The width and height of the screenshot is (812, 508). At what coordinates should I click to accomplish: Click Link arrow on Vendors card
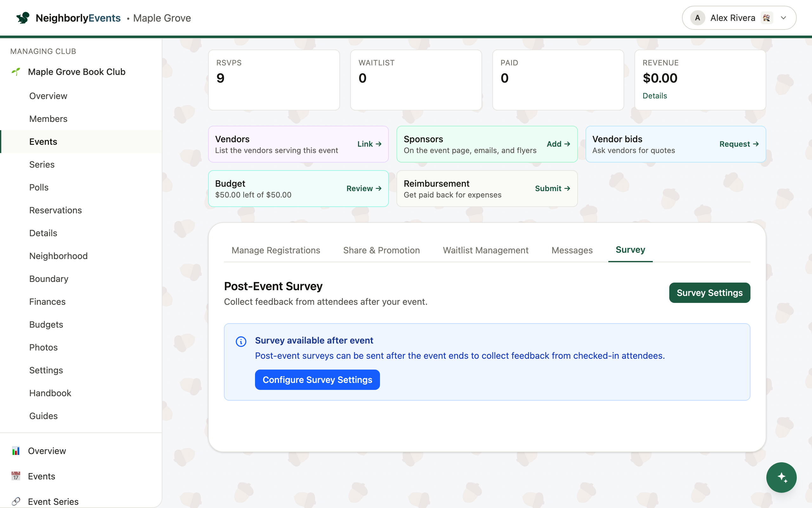(x=370, y=144)
